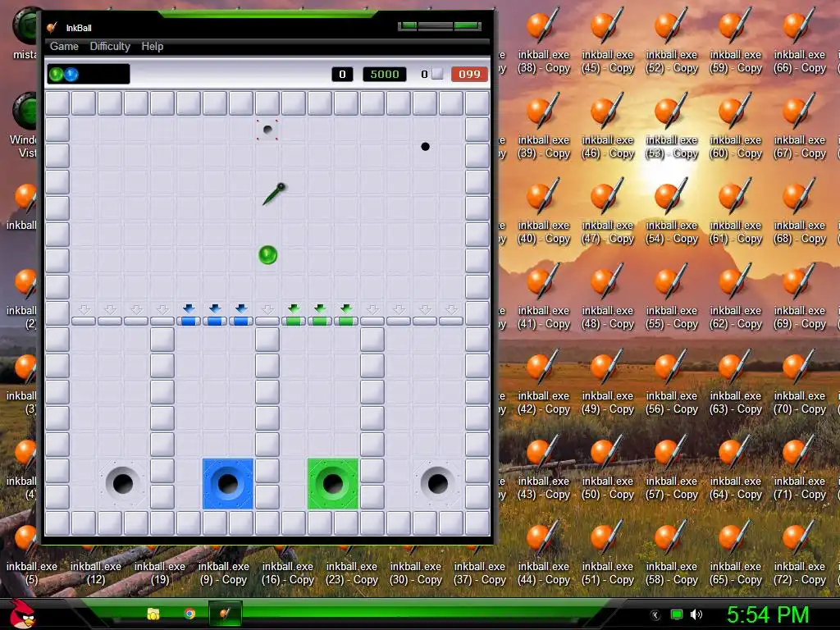Viewport: 840px width, 630px height.
Task: Select inkball.exe (50) - Copy desktop icon
Action: pos(608,465)
